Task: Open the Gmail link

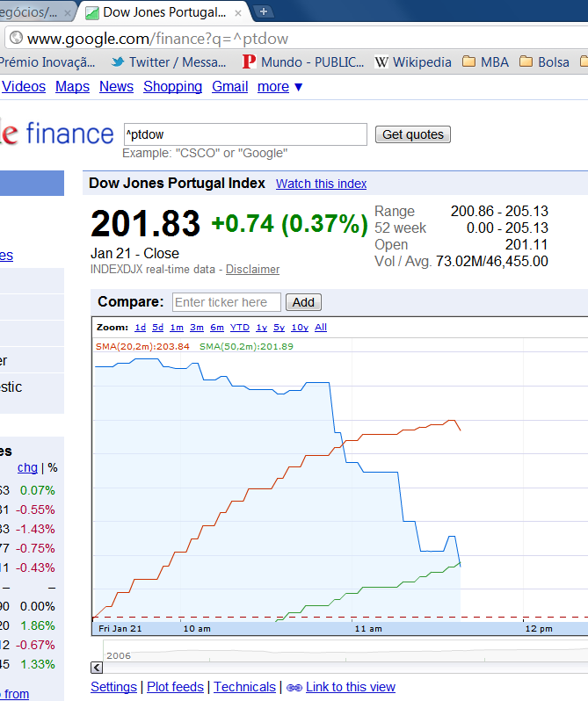Action: coord(229,86)
